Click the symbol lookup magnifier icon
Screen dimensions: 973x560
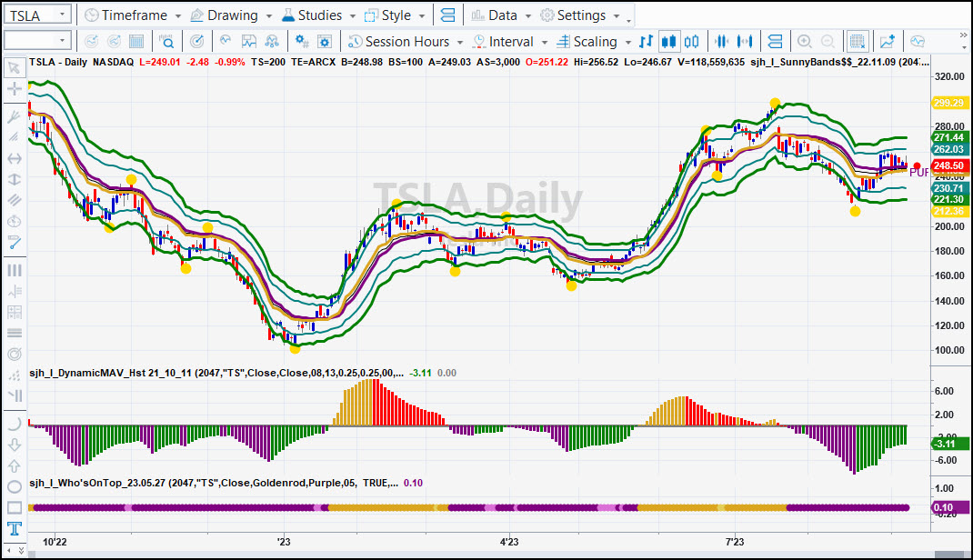click(x=166, y=42)
